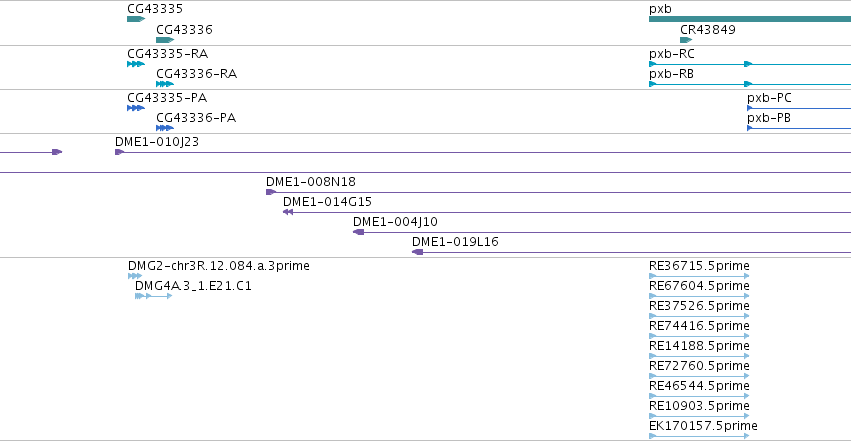The width and height of the screenshot is (851, 441).
Task: Click the CG43336-PA protein arrows
Action: pyautogui.click(x=165, y=128)
